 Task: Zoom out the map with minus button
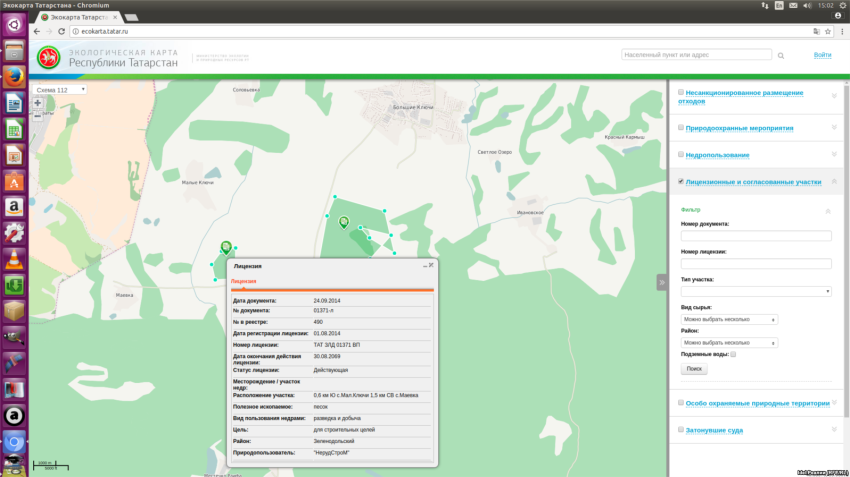[x=38, y=116]
